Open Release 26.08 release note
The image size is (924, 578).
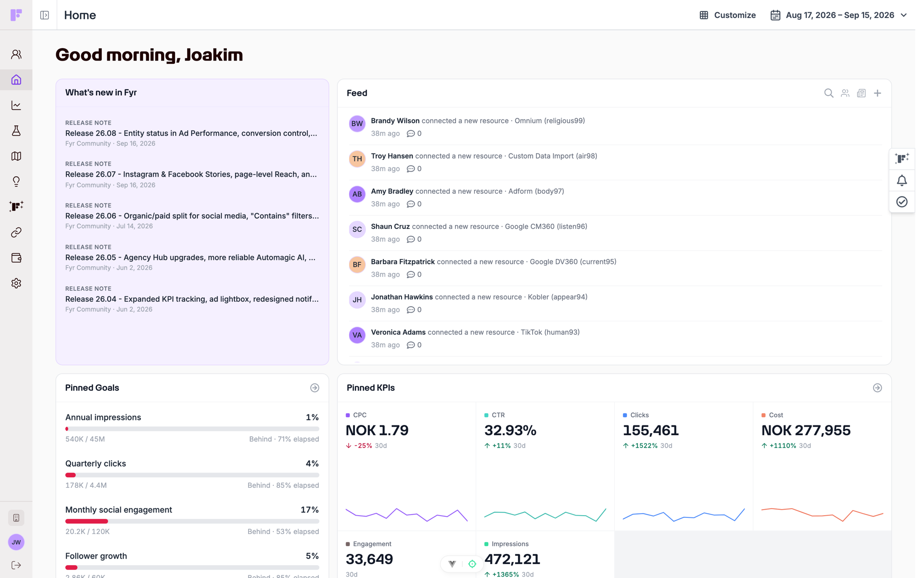point(192,133)
